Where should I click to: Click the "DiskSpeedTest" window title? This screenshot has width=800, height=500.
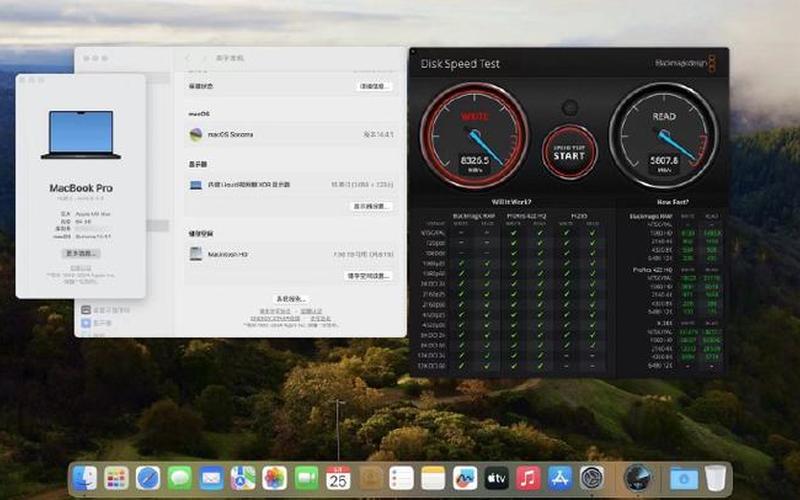point(460,64)
